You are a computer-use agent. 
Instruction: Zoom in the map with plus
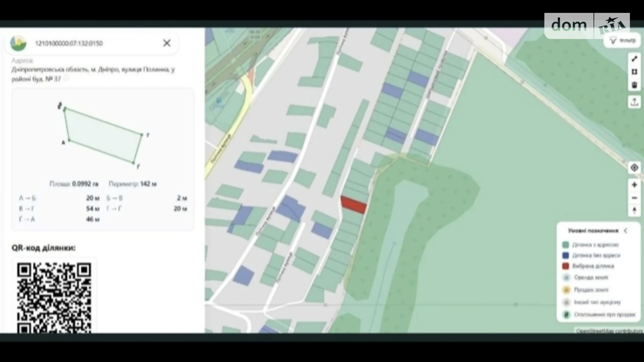(634, 185)
